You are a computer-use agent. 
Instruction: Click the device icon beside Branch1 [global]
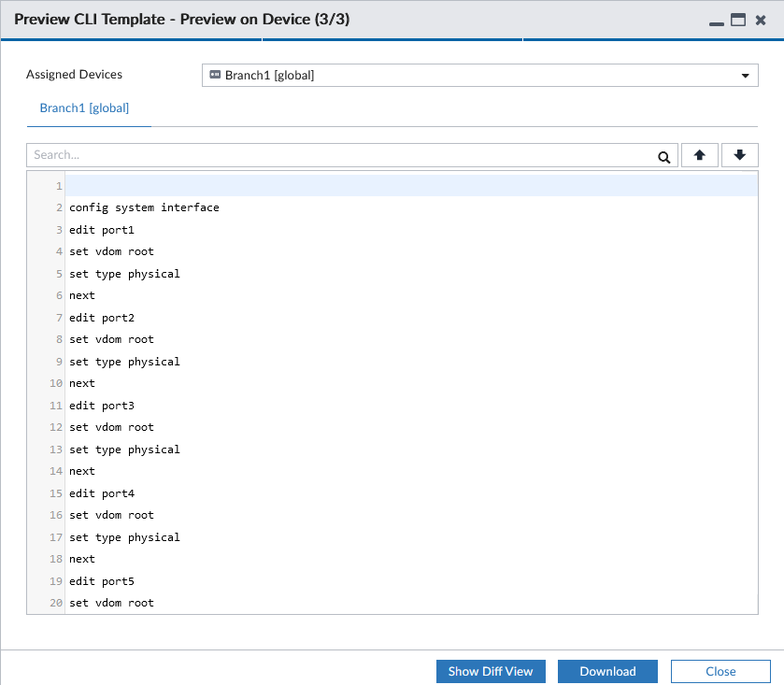[x=215, y=75]
